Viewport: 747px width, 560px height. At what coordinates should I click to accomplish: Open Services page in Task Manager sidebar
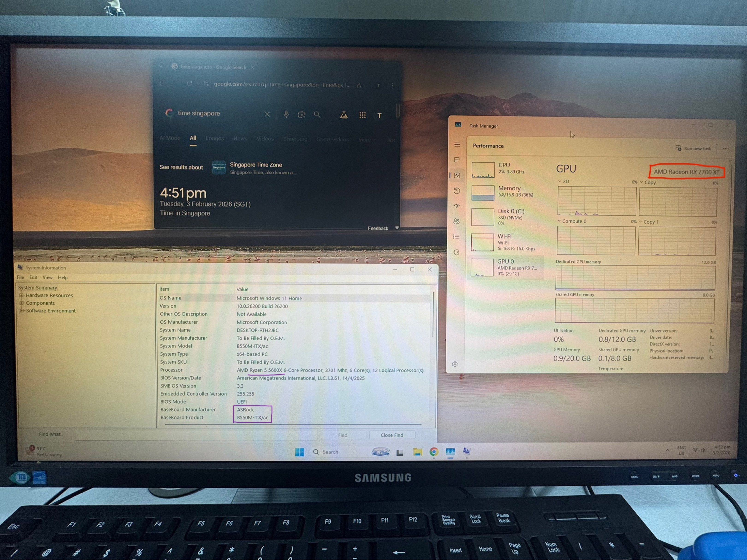(x=456, y=252)
